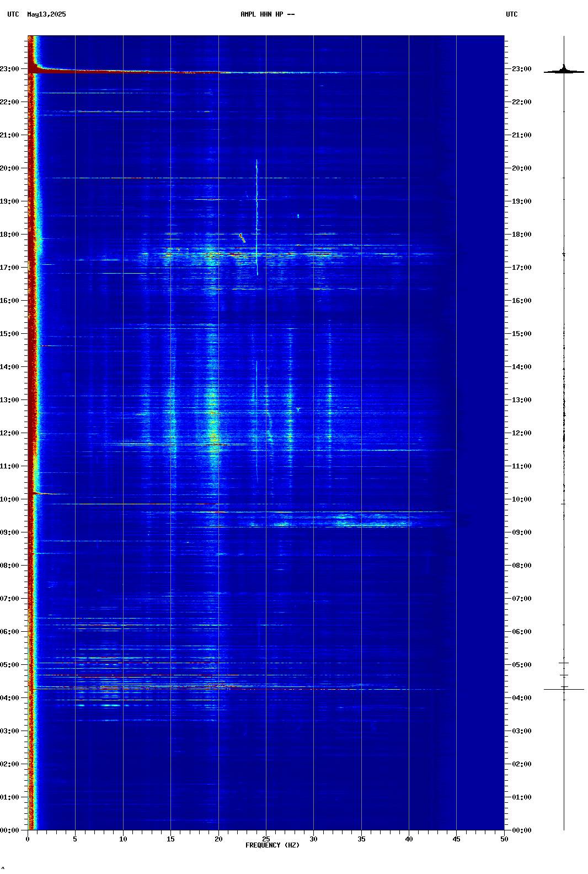The height and width of the screenshot is (874, 588).
Task: Click the 45 Hz tick label
Action: click(x=456, y=839)
